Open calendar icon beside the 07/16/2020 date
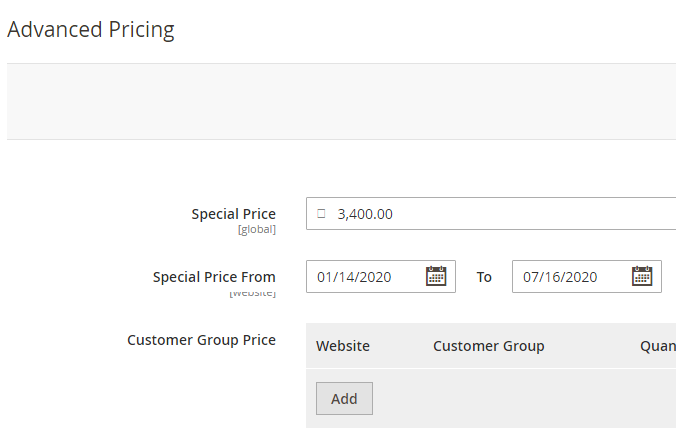 point(642,277)
